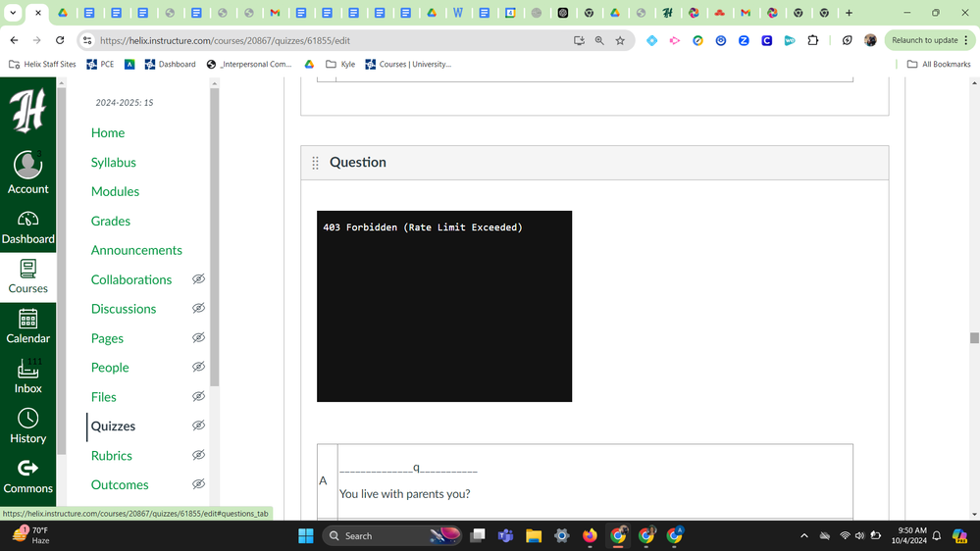Open the Chrome three-dot menu

(x=966, y=40)
